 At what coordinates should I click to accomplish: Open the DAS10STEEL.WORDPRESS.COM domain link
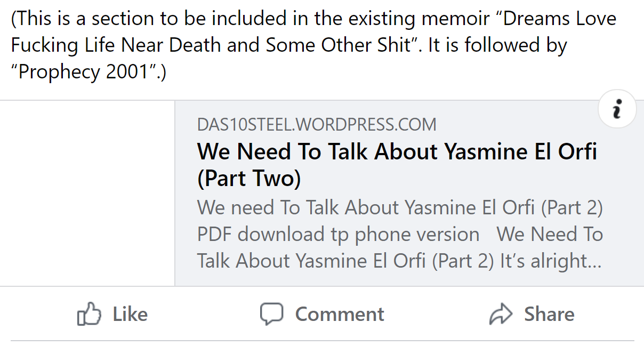pyautogui.click(x=317, y=125)
